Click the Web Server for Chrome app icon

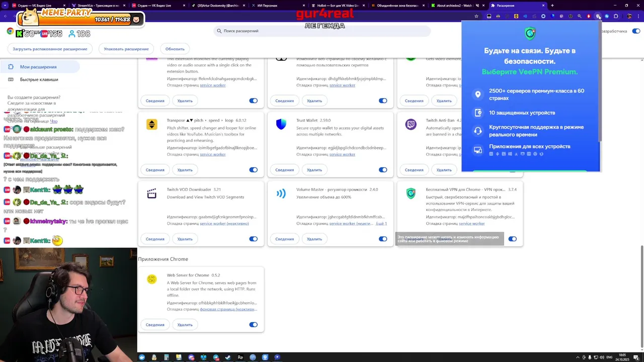pos(151,279)
